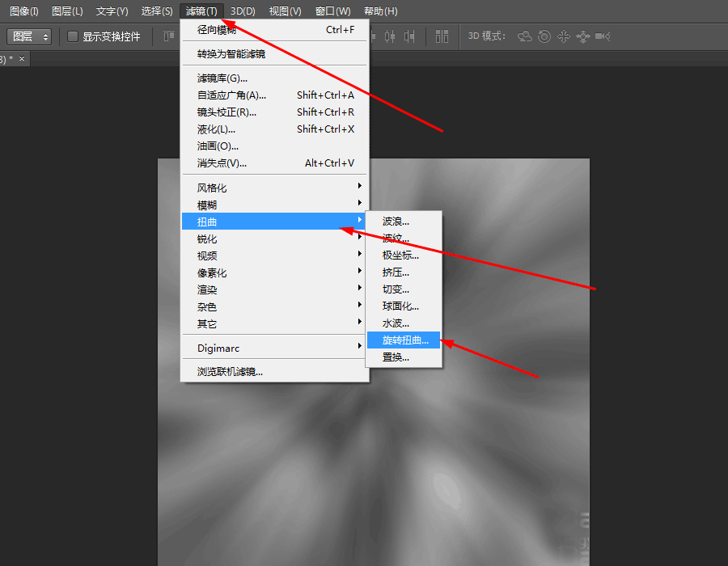Image resolution: width=728 pixels, height=566 pixels.
Task: Open the 图层 workspace dropdown
Action: coord(29,36)
